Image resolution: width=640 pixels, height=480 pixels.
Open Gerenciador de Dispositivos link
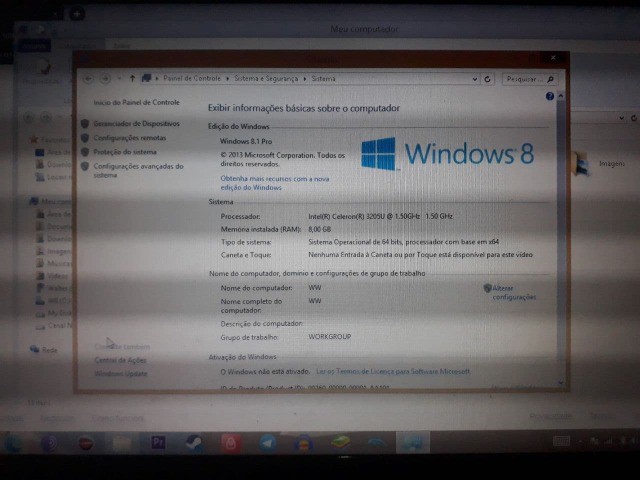coord(136,124)
